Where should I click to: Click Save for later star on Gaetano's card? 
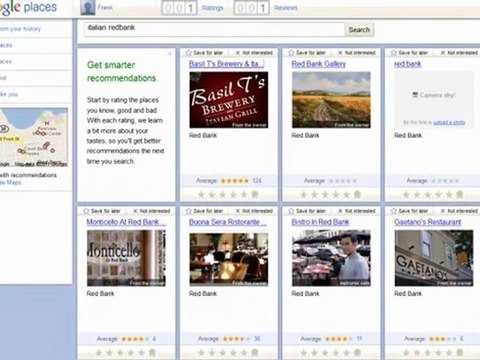394,211
